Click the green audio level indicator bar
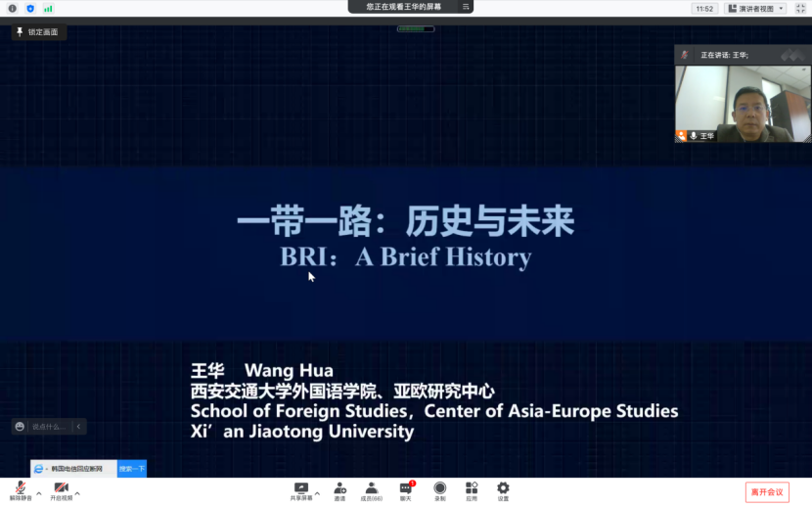Image resolution: width=812 pixels, height=508 pixels. coord(416,29)
